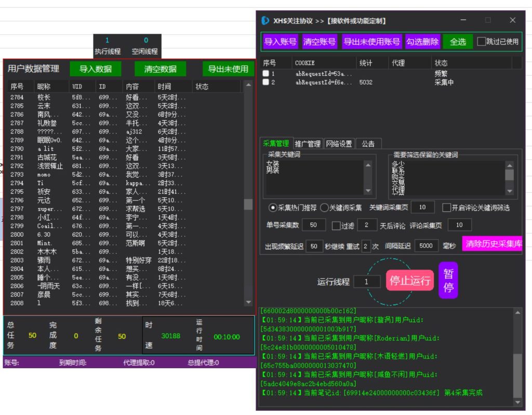
Task: Click the 导出未使用账号 button
Action: pyautogui.click(x=371, y=42)
